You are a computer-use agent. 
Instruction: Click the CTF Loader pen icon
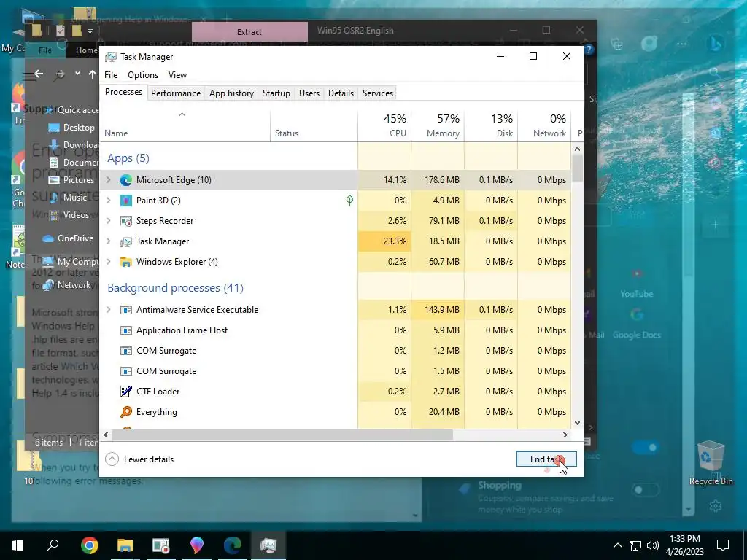point(125,392)
